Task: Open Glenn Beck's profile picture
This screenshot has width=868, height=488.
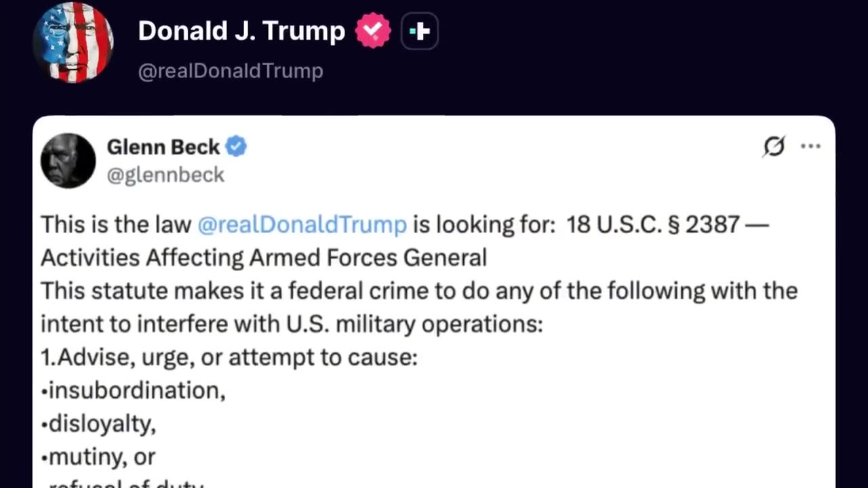Action: (x=68, y=161)
